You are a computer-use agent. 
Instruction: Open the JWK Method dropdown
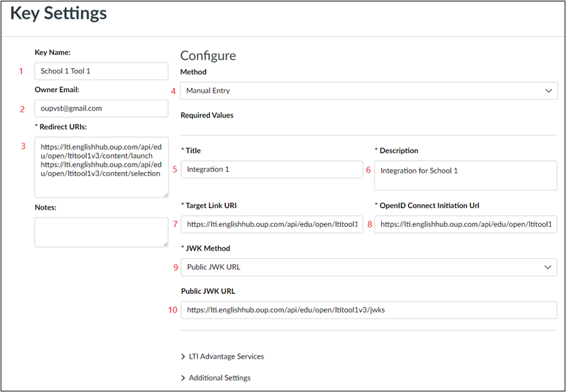point(369,267)
